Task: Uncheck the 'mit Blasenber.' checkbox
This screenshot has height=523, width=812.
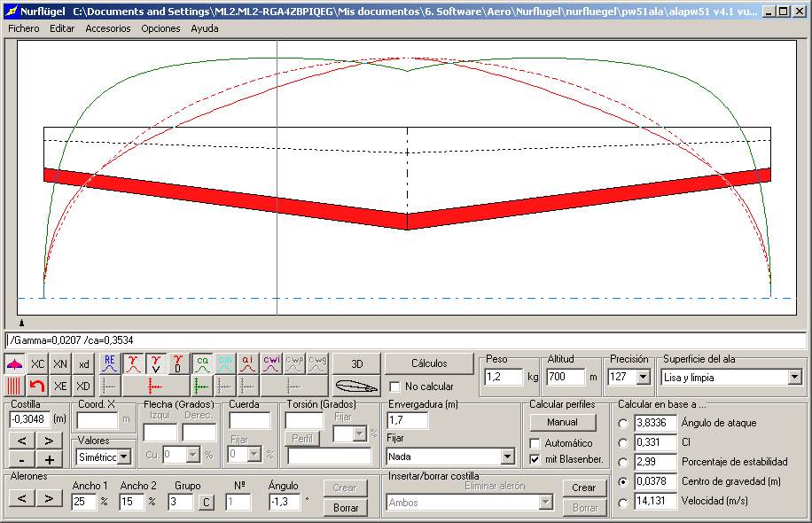Action: pos(535,459)
